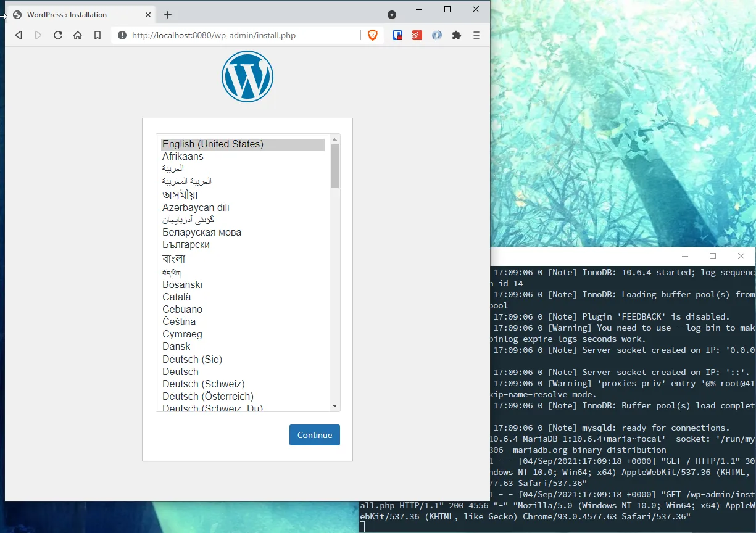Click the browser forward arrow
The height and width of the screenshot is (533, 756).
(38, 35)
